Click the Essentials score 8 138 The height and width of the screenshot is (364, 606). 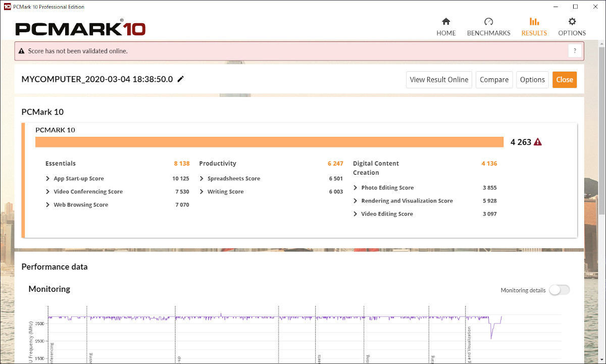(182, 164)
